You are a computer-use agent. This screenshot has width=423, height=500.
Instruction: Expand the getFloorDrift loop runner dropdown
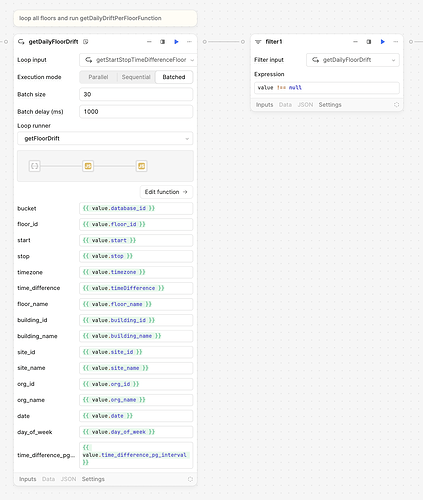105,138
